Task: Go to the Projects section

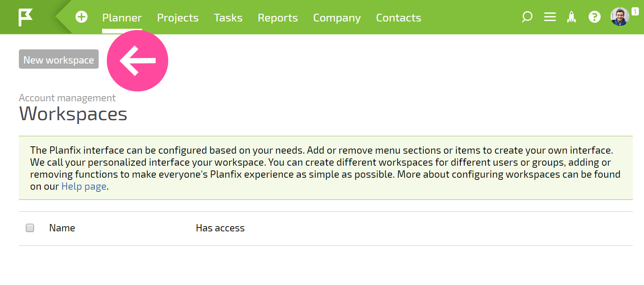Action: [178, 18]
